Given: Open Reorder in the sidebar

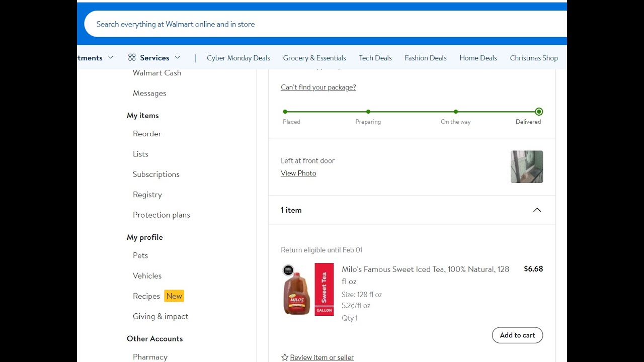Looking at the screenshot, I should coord(147,134).
